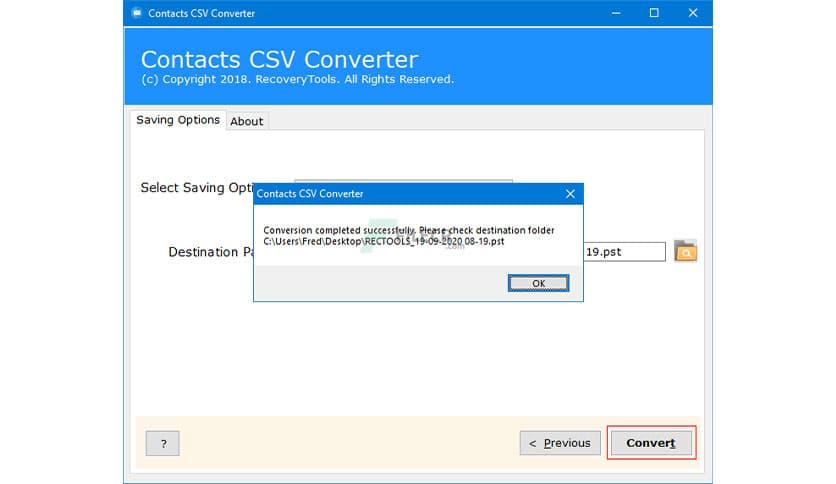
Task: Go back with the Previous button
Action: pyautogui.click(x=560, y=443)
